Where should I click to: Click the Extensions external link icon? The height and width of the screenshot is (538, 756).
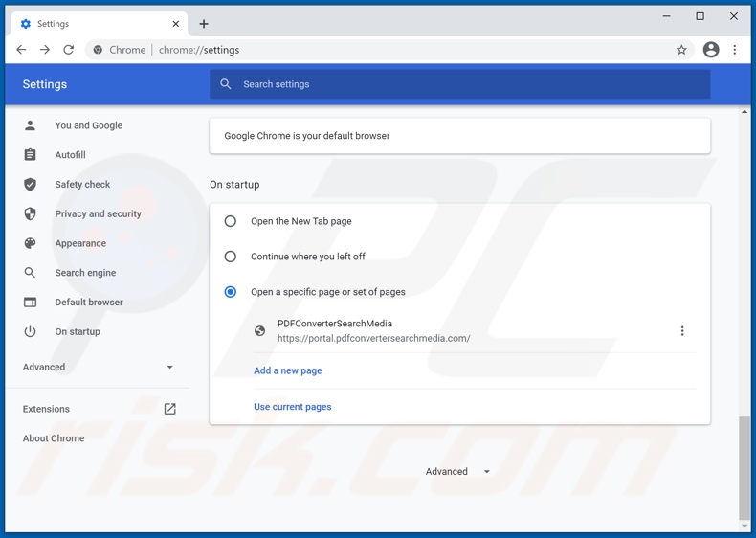coord(169,409)
